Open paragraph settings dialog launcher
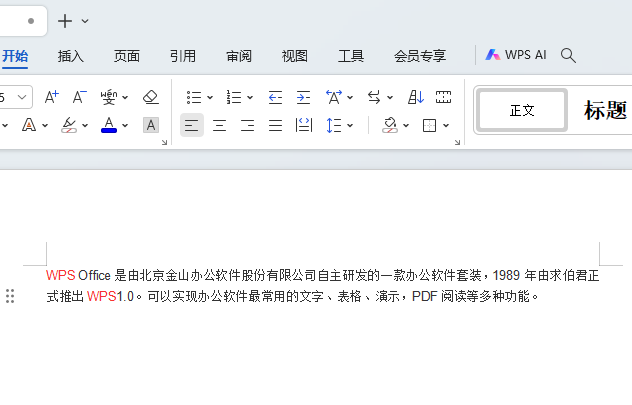 (x=457, y=142)
